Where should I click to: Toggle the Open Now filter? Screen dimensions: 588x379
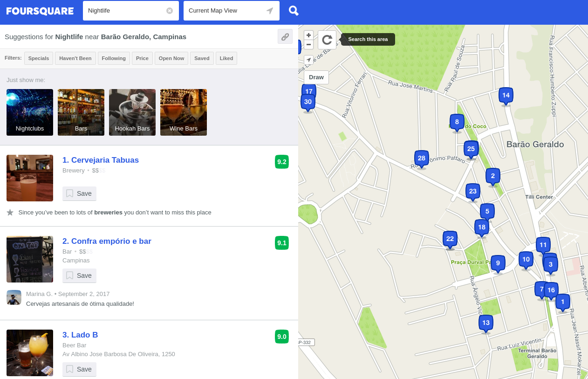coord(171,58)
